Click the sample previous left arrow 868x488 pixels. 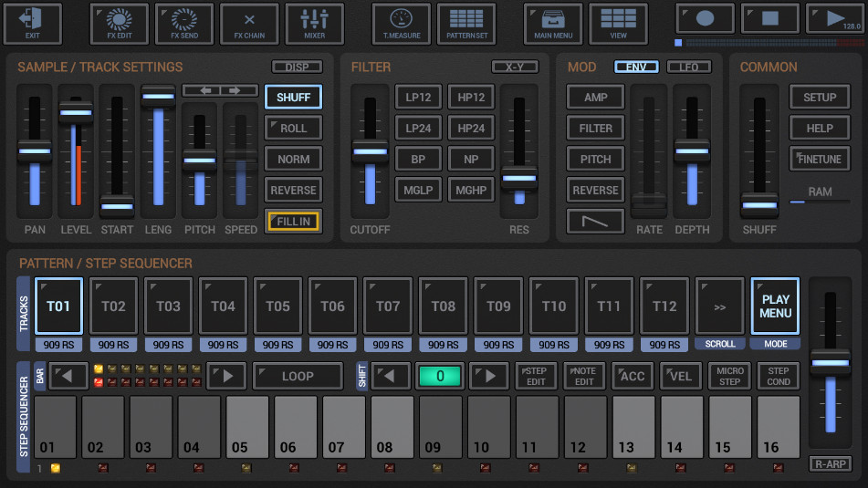pos(202,90)
